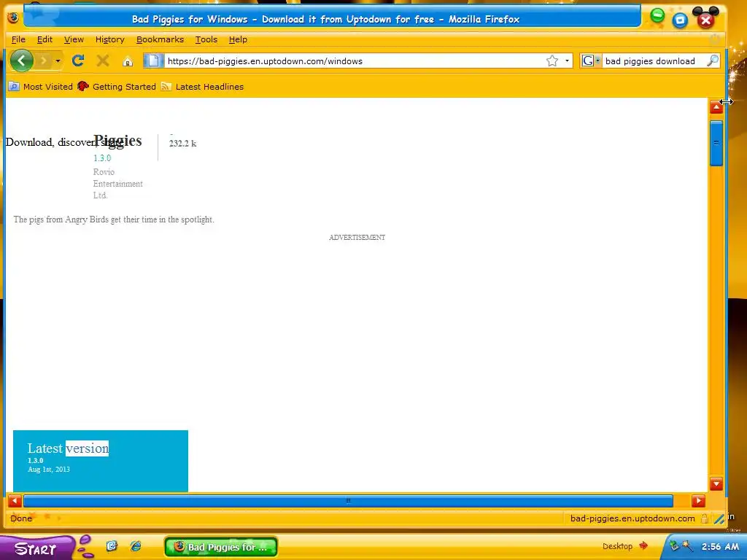Click the status bar padlock security icon

[x=704, y=518]
